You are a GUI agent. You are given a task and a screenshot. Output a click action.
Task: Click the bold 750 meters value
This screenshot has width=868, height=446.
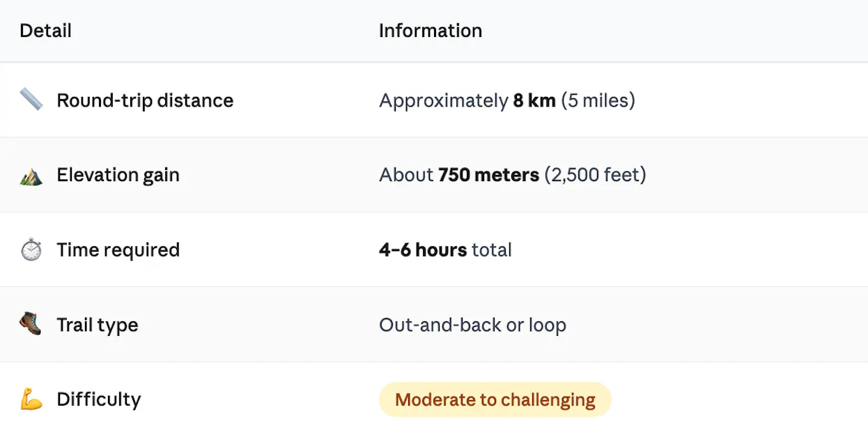click(x=488, y=175)
